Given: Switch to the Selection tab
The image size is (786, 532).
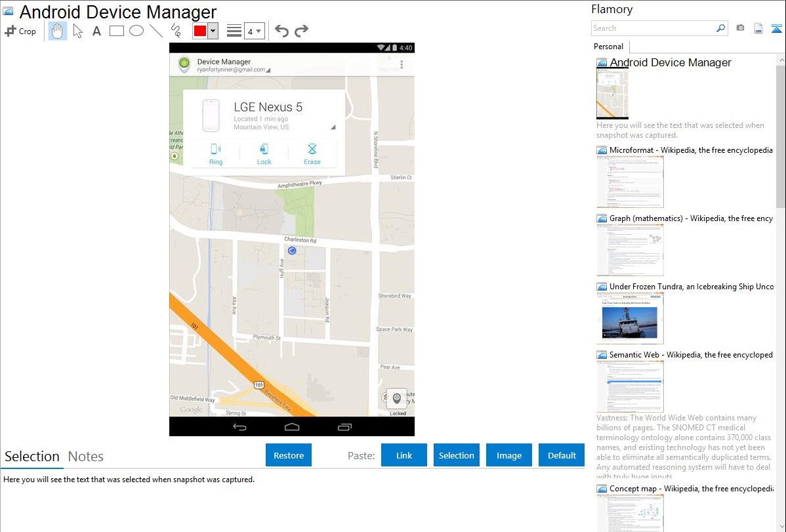Looking at the screenshot, I should click(x=32, y=457).
